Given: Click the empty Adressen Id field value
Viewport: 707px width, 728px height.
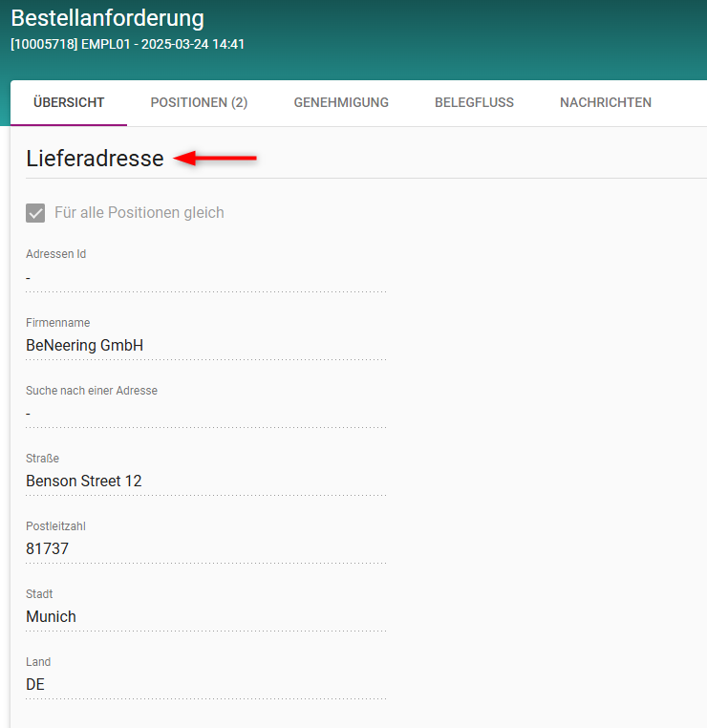Looking at the screenshot, I should point(205,278).
